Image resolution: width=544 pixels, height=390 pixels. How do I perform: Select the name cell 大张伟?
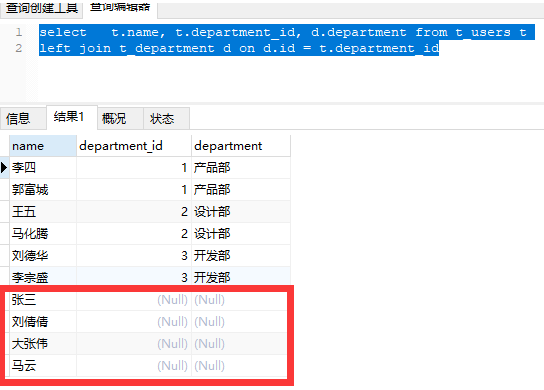pos(43,344)
